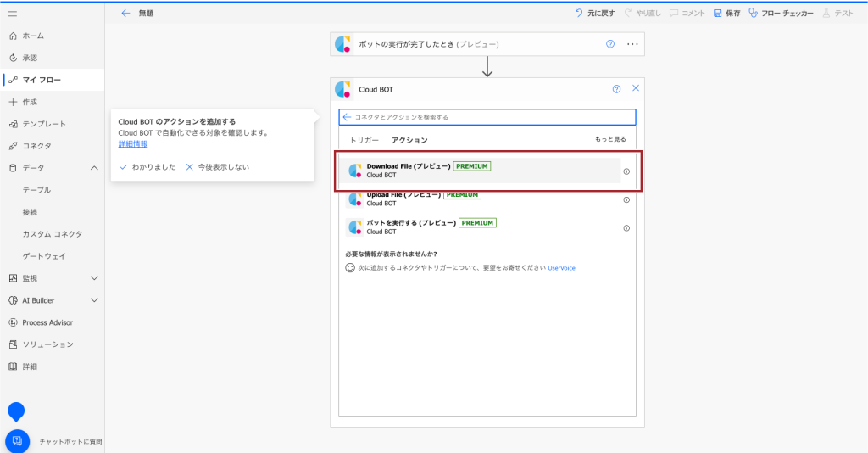Screen dimensions: 868x453
Task: Click 元に戻す undo button
Action: pos(595,14)
